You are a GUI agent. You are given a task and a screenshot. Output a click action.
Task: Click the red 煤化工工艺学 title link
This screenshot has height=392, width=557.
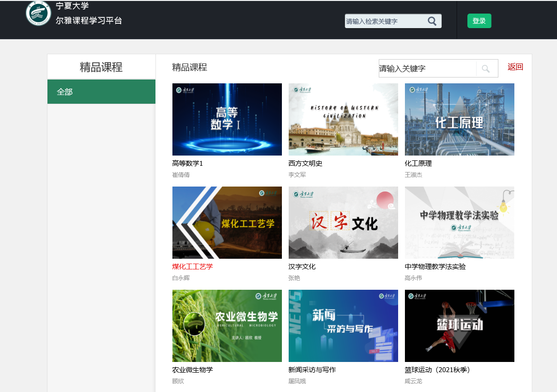(192, 267)
